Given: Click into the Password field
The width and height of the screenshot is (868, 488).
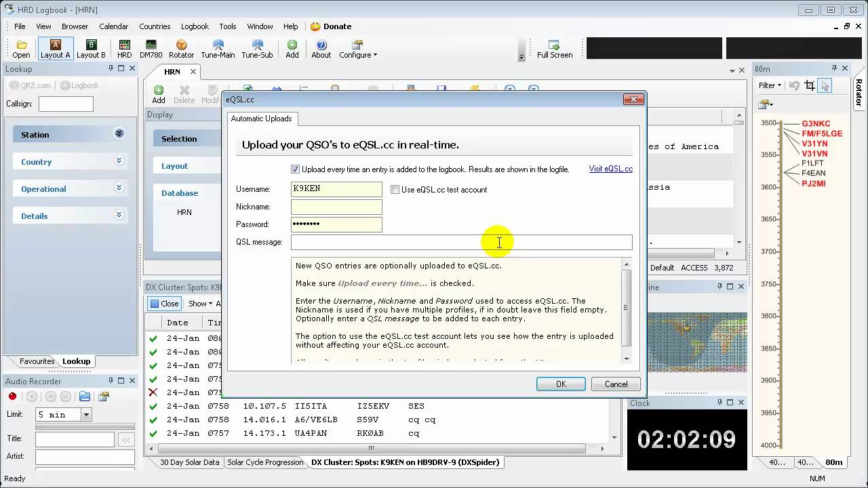Looking at the screenshot, I should click(336, 224).
